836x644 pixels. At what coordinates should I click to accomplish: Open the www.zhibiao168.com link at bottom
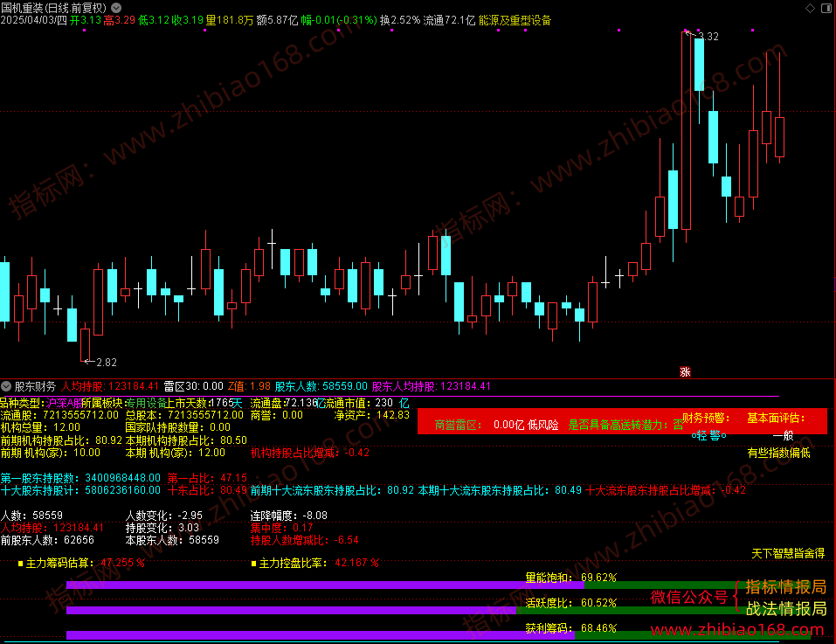737,630
